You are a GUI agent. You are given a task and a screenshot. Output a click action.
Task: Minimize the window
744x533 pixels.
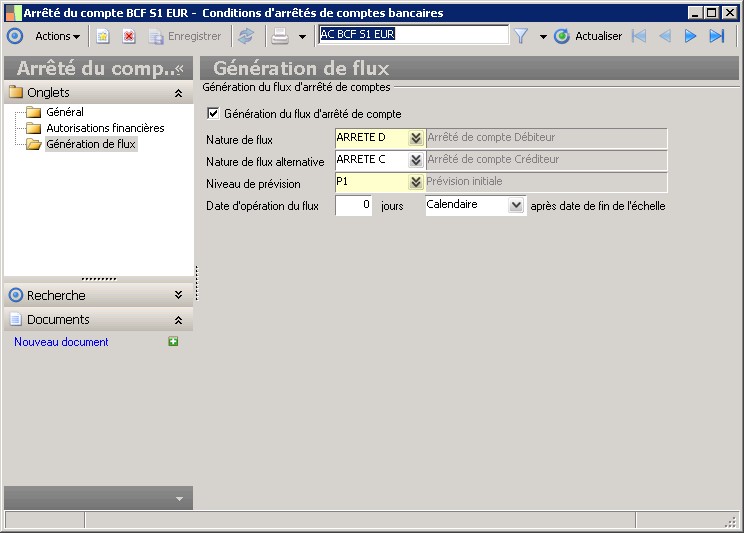(x=696, y=13)
